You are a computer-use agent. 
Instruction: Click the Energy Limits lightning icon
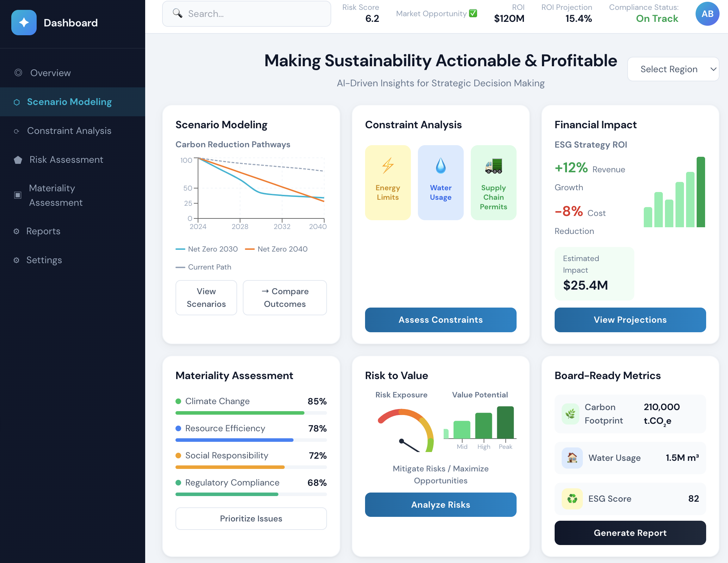tap(388, 166)
